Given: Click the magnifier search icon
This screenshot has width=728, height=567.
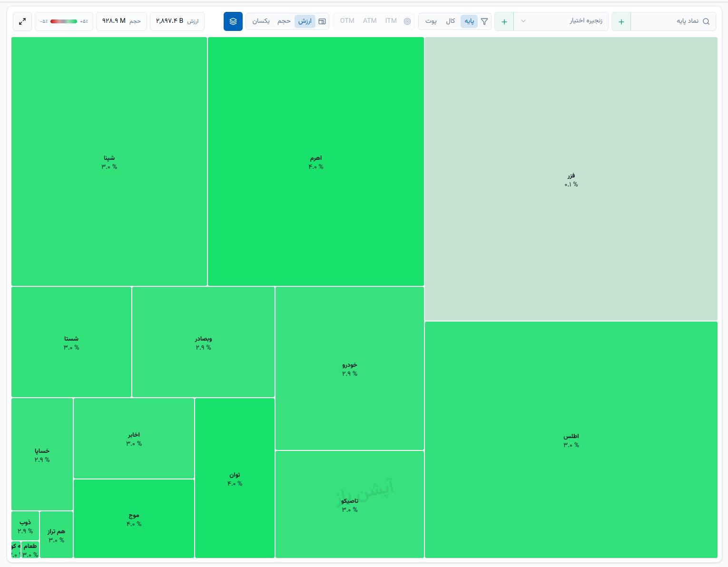Looking at the screenshot, I should click(x=706, y=21).
